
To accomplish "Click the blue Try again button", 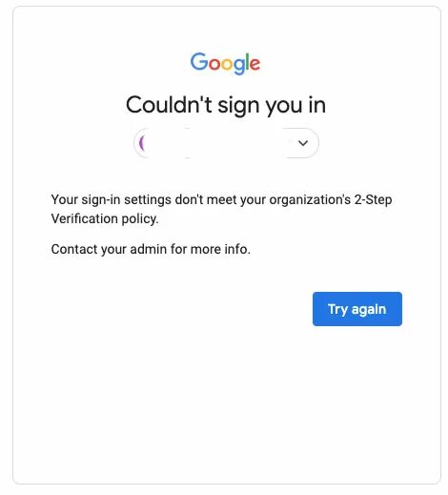I will tap(356, 309).
